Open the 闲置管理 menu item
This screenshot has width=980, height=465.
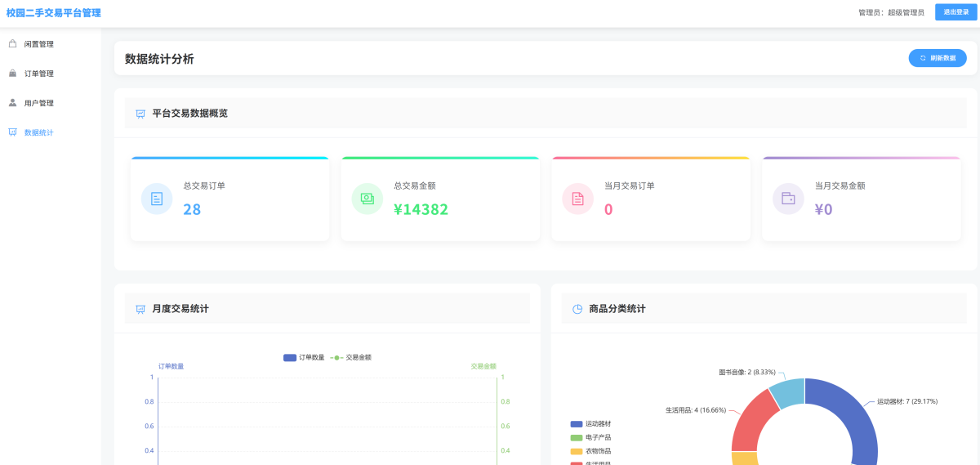coord(39,44)
